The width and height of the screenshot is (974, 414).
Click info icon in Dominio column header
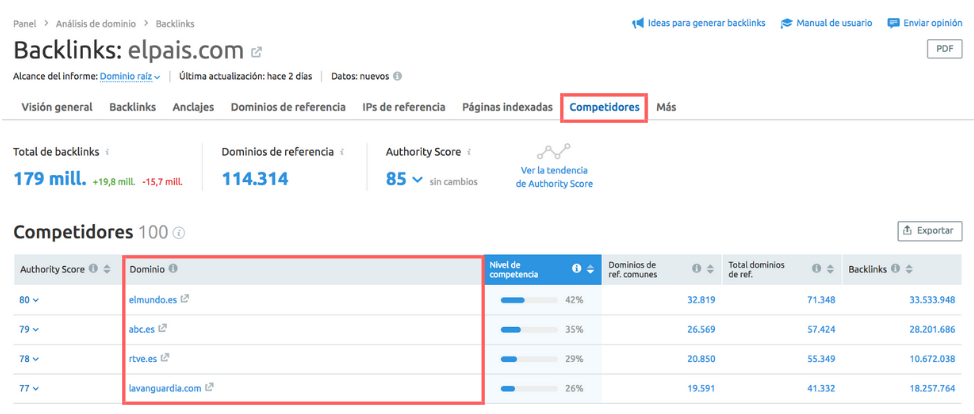(173, 269)
